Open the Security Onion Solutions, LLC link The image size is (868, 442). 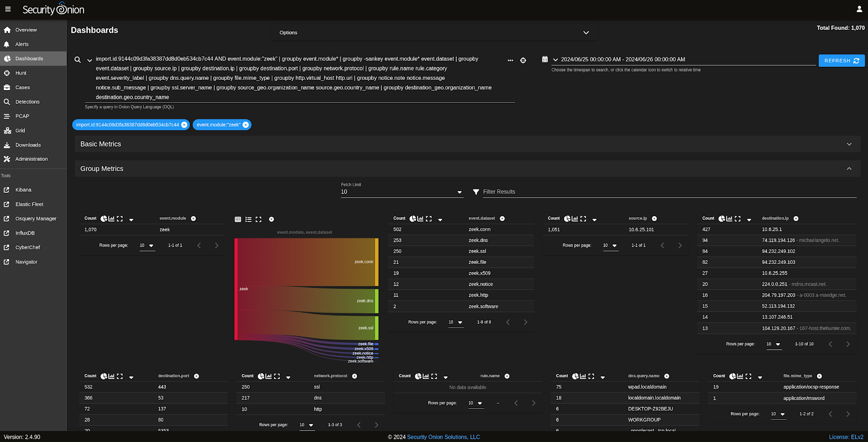tap(443, 437)
